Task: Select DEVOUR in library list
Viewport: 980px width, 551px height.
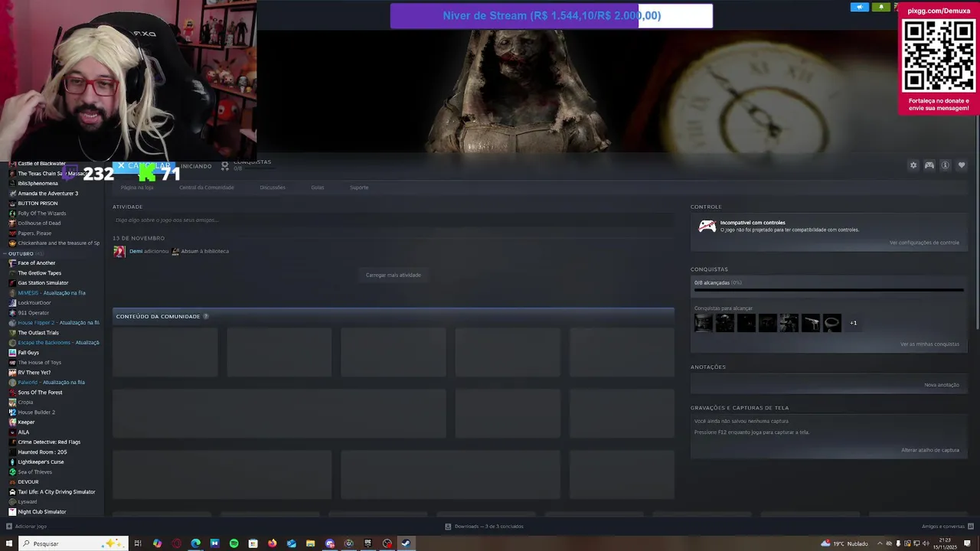Action: pos(28,482)
